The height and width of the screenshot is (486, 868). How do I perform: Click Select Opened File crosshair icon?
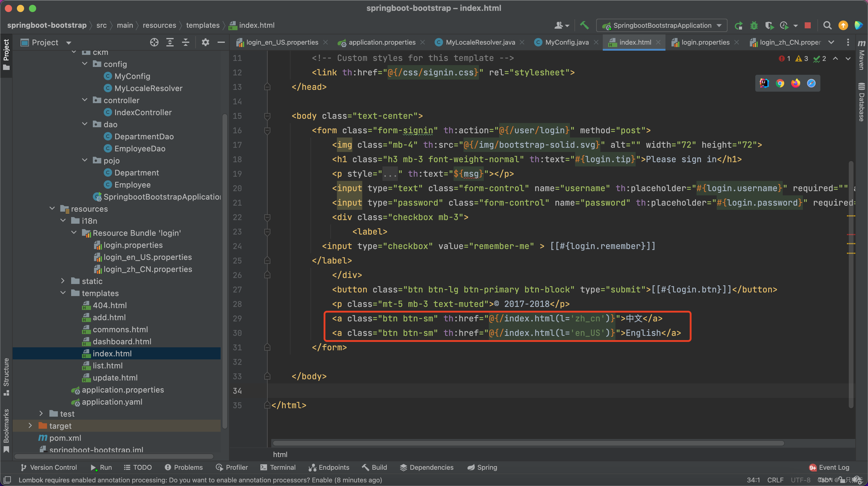tap(154, 42)
